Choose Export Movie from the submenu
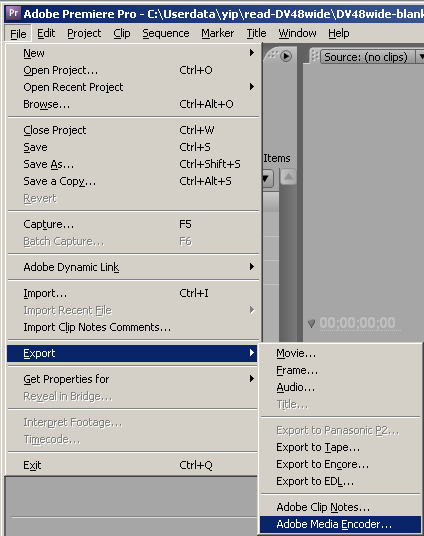The height and width of the screenshot is (536, 424). (340, 353)
